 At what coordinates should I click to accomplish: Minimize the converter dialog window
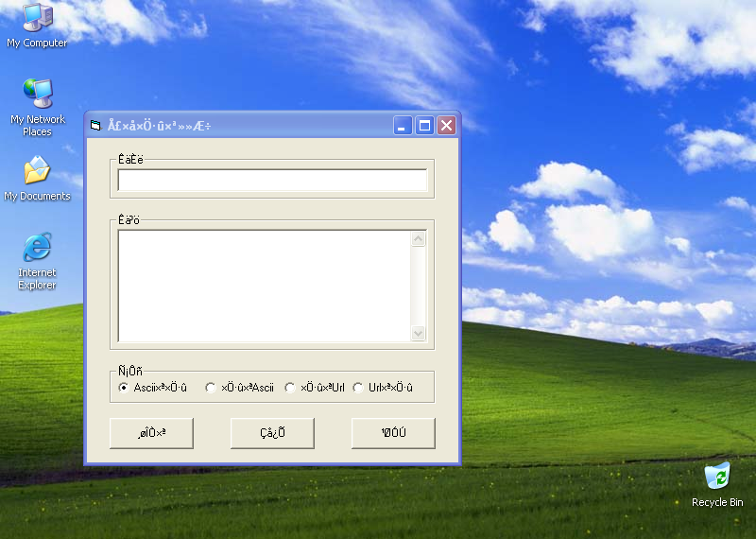pos(403,126)
